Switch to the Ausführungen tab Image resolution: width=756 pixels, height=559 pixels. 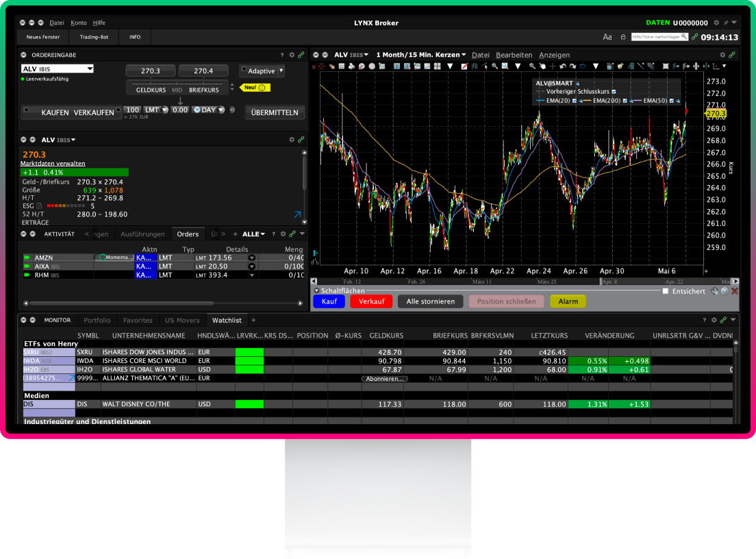142,234
